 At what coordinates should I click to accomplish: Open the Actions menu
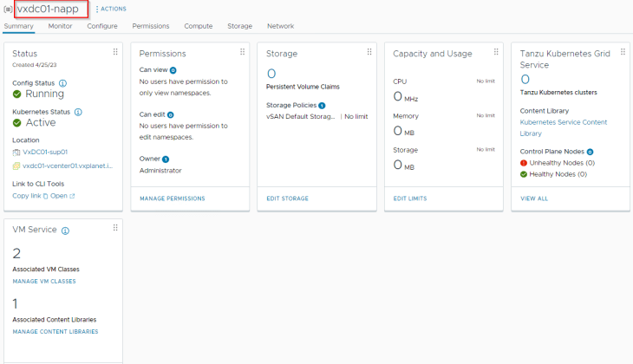[111, 9]
